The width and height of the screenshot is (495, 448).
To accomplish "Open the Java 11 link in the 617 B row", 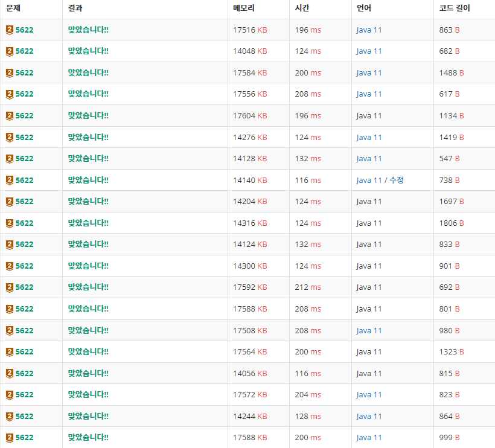I will click(x=369, y=94).
